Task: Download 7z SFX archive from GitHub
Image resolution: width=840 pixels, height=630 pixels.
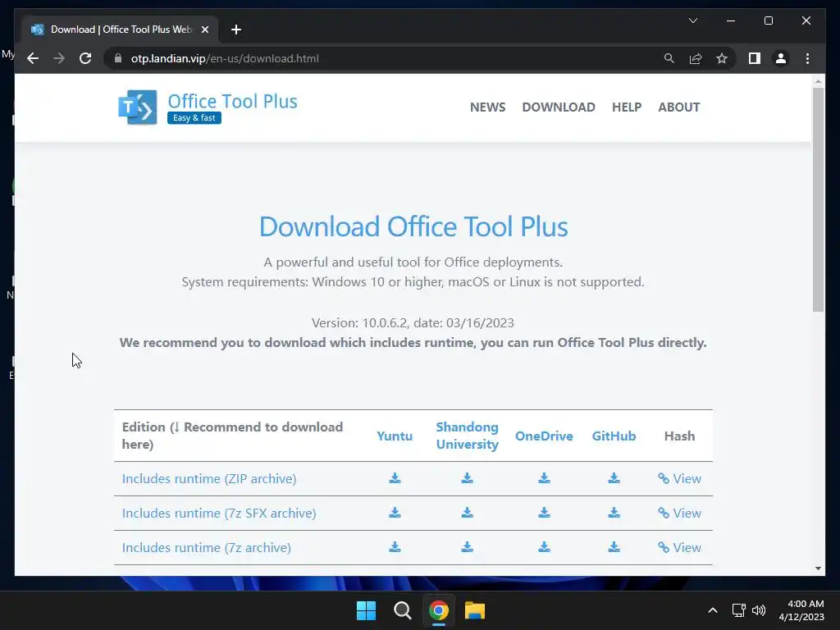Action: click(x=614, y=513)
